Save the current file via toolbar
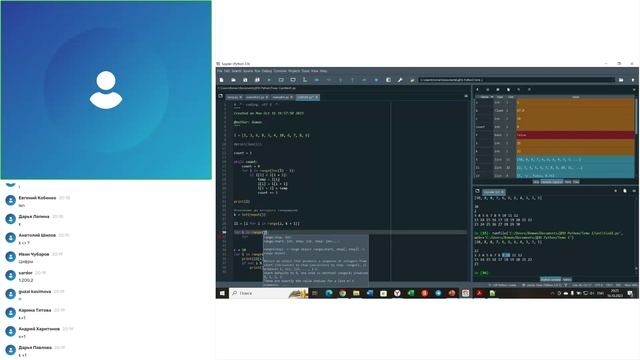The height and width of the screenshot is (360, 640). 245,80
